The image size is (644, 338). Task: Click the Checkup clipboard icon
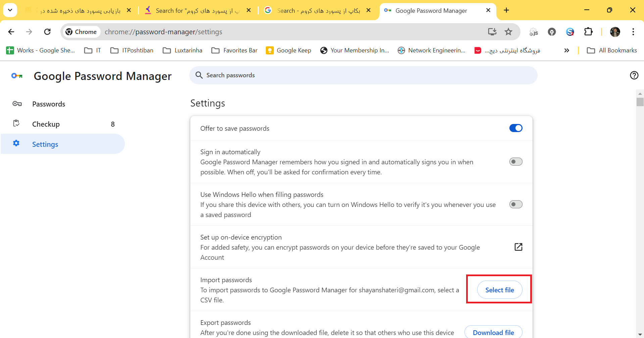tap(16, 123)
